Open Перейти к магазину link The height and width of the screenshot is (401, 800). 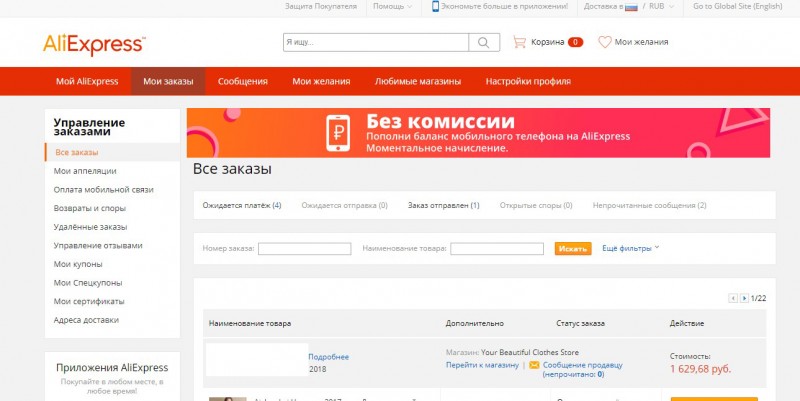(482, 365)
